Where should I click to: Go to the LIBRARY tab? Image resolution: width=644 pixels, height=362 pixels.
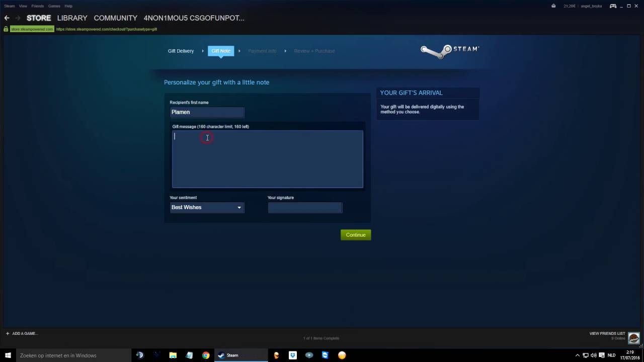coord(72,18)
